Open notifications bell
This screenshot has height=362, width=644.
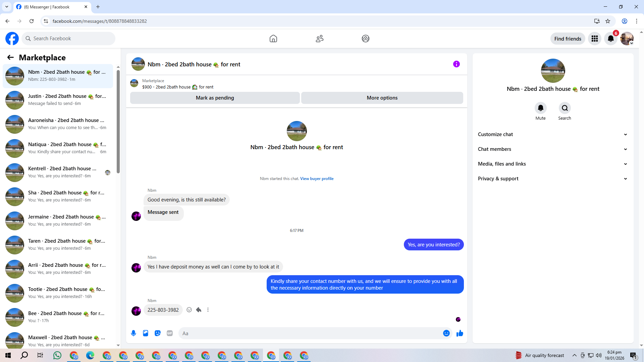610,39
